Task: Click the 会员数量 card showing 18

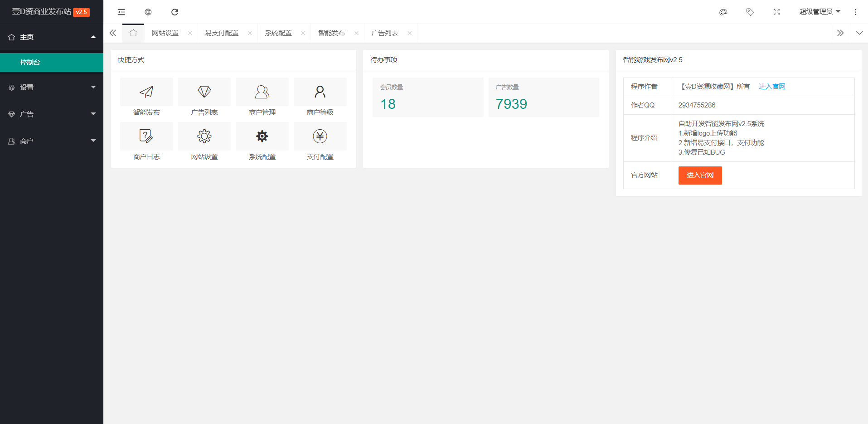Action: 428,97
